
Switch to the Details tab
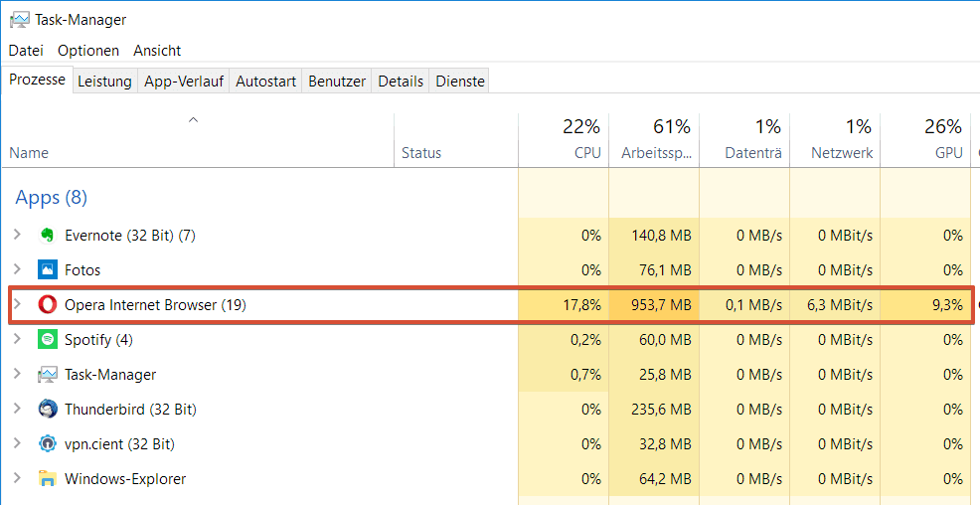[x=401, y=82]
